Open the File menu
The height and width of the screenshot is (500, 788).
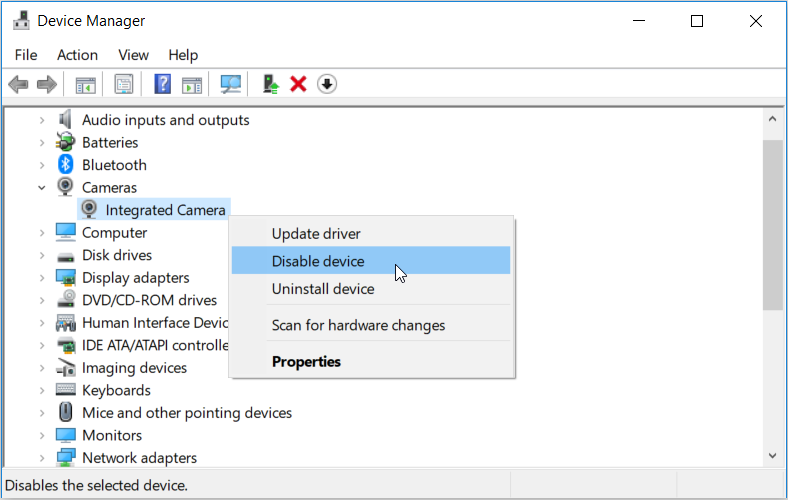click(26, 55)
